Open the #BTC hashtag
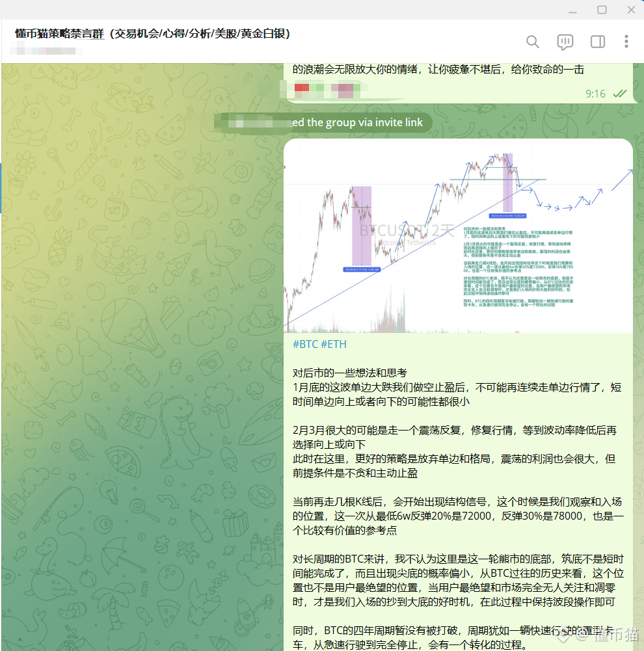The height and width of the screenshot is (651, 644). tap(305, 344)
